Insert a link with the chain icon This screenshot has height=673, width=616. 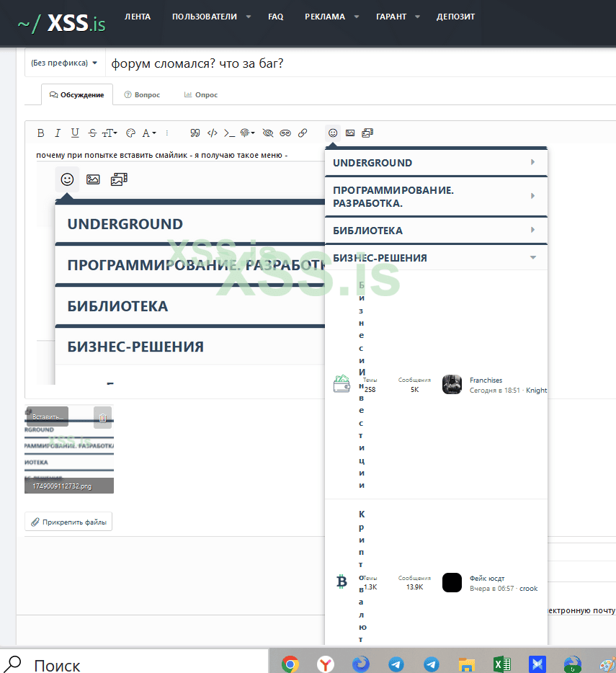(x=303, y=133)
